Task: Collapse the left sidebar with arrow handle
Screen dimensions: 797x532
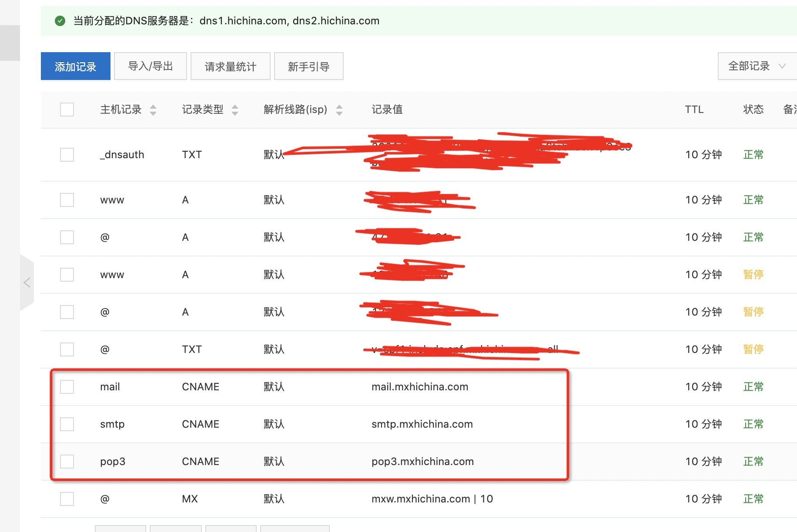Action: pos(27,283)
